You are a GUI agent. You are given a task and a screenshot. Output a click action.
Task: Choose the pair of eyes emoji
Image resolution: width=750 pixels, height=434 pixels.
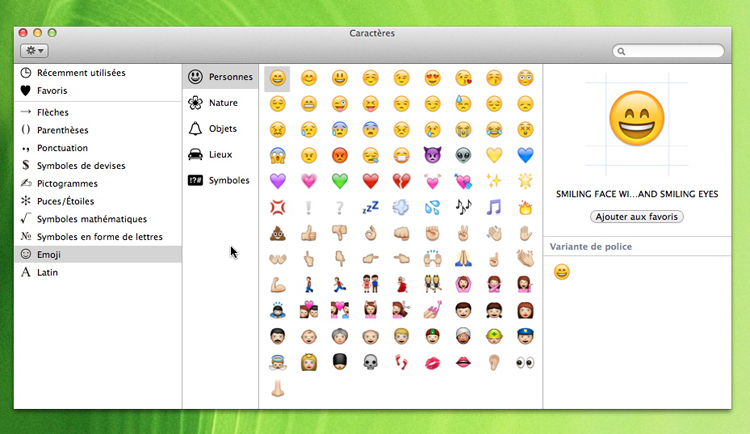[x=526, y=362]
